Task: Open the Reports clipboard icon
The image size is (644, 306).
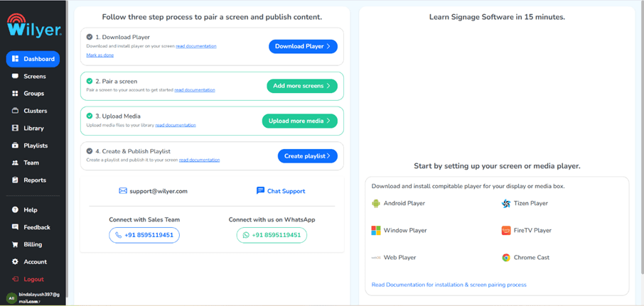Action: coord(15,180)
